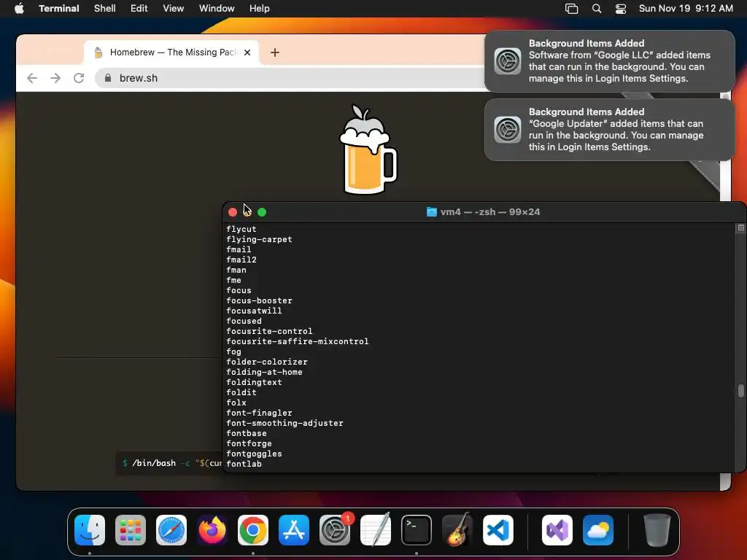Open the Weather app in Dock
747x560 pixels.
tap(598, 530)
